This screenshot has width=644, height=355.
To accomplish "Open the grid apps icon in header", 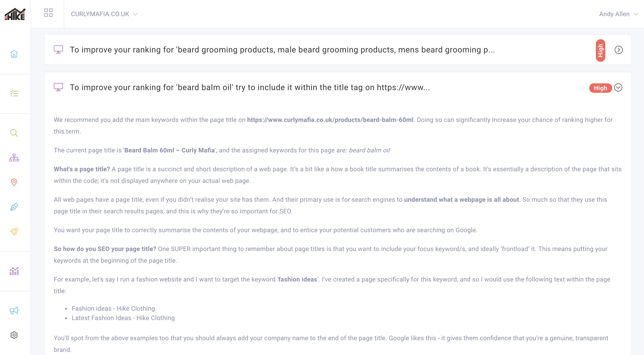I will 48,13.
